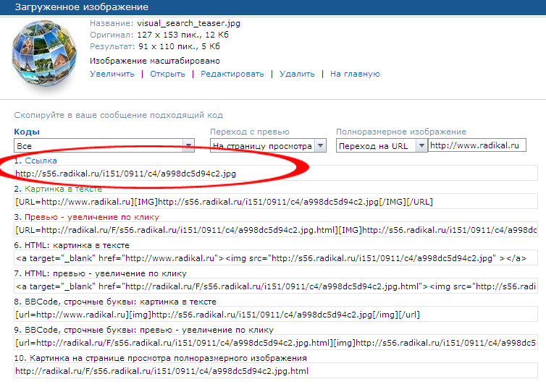This screenshot has width=546, height=392.
Task: Click the Увеличить link
Action: tap(112, 74)
